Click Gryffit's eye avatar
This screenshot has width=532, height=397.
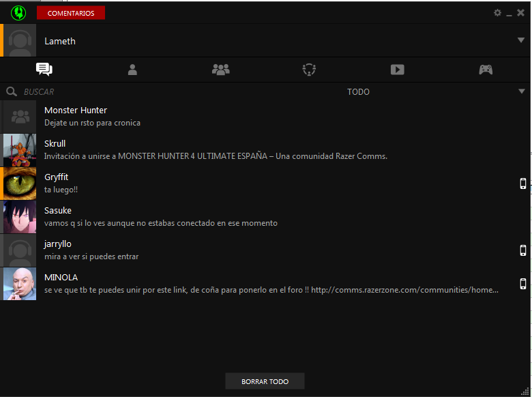pyautogui.click(x=20, y=183)
